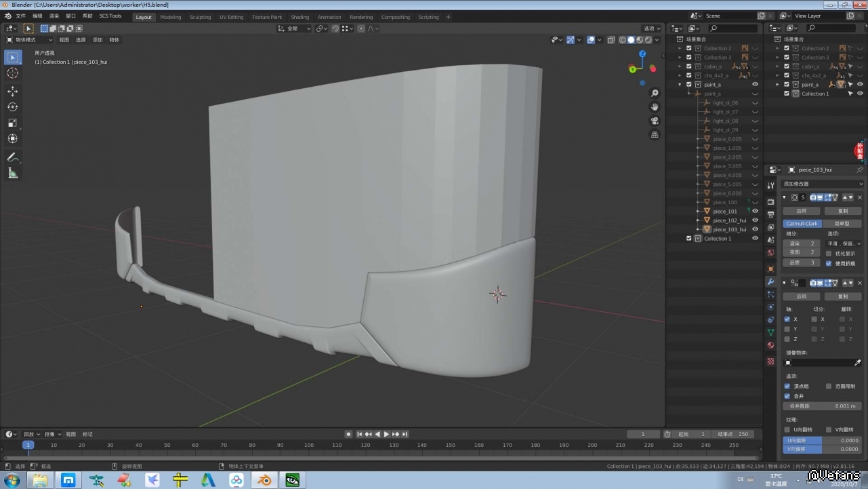Select the Rotate tool in left toolbar
This screenshot has width=868, height=489.
12,107
